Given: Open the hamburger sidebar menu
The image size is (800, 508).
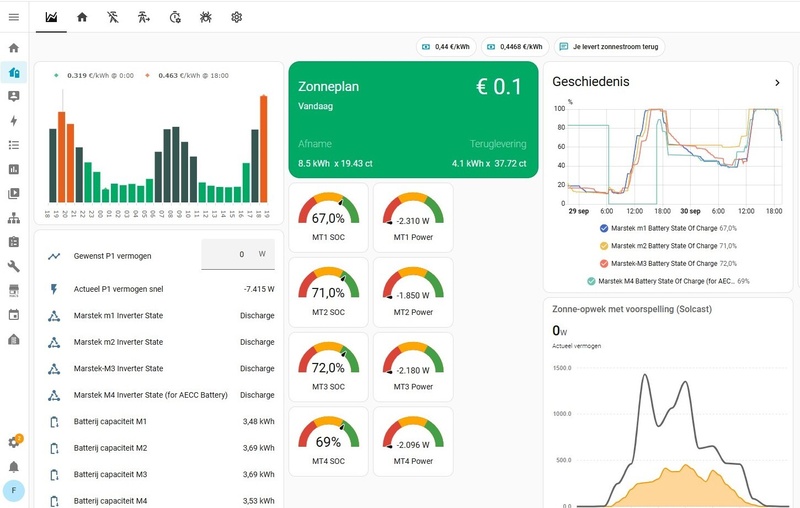Looking at the screenshot, I should (x=14, y=17).
